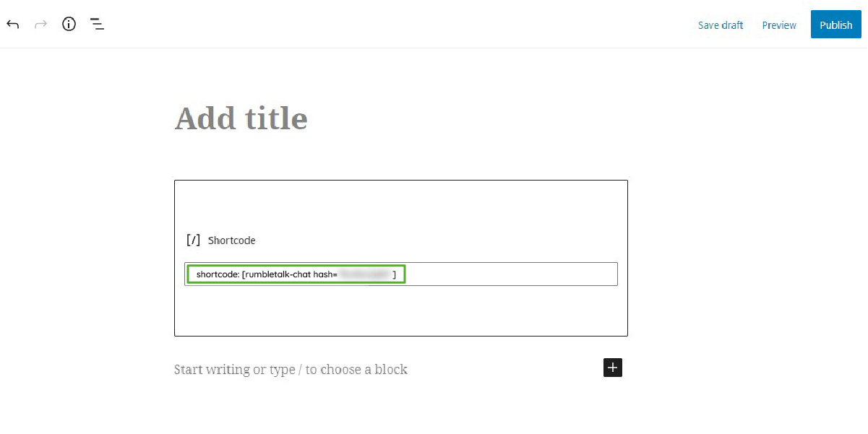This screenshot has width=868, height=434.
Task: Save the post as draft
Action: [721, 25]
